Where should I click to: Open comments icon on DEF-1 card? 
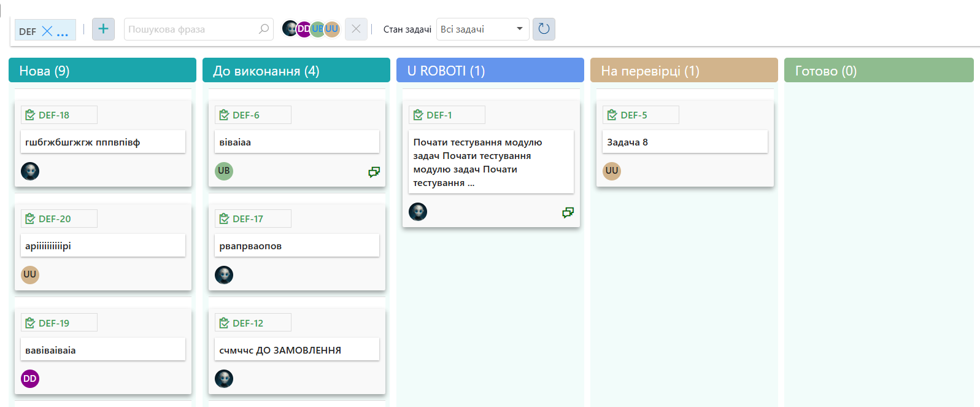pyautogui.click(x=568, y=212)
